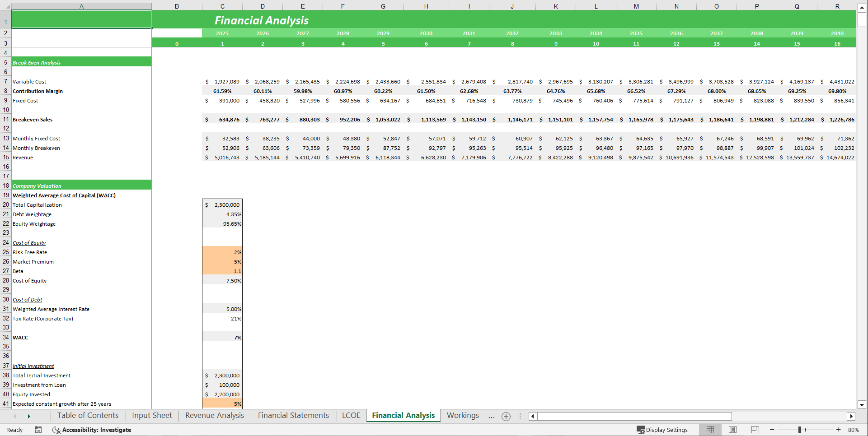Add a new worksheet with plus icon
This screenshot has height=436, width=868.
pyautogui.click(x=506, y=416)
